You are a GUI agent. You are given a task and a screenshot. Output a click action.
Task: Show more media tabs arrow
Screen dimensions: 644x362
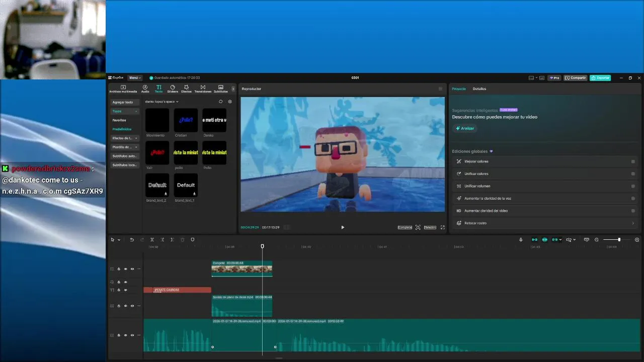(x=233, y=89)
